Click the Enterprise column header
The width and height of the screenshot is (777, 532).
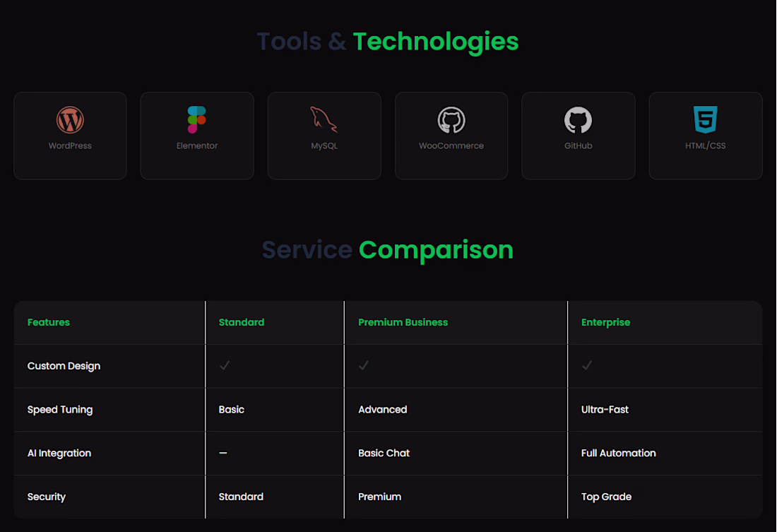tap(605, 322)
